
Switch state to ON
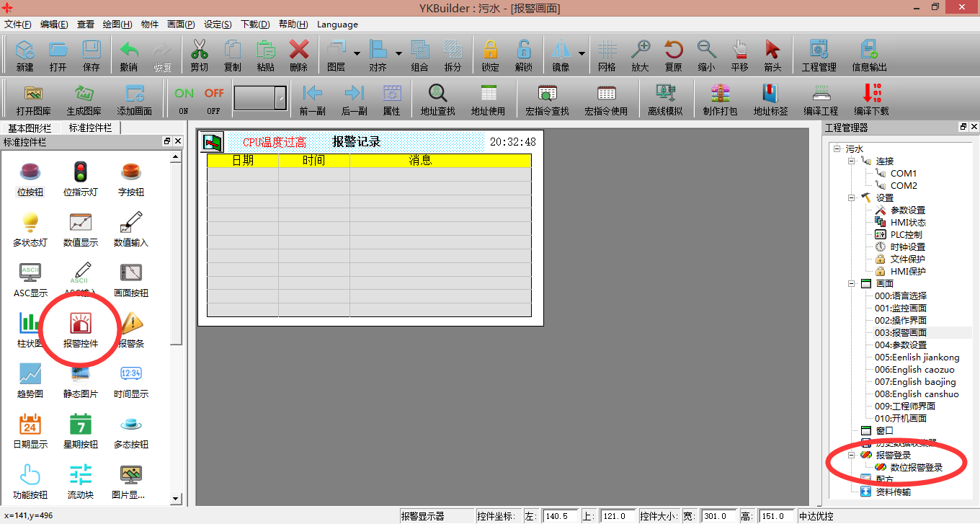184,99
